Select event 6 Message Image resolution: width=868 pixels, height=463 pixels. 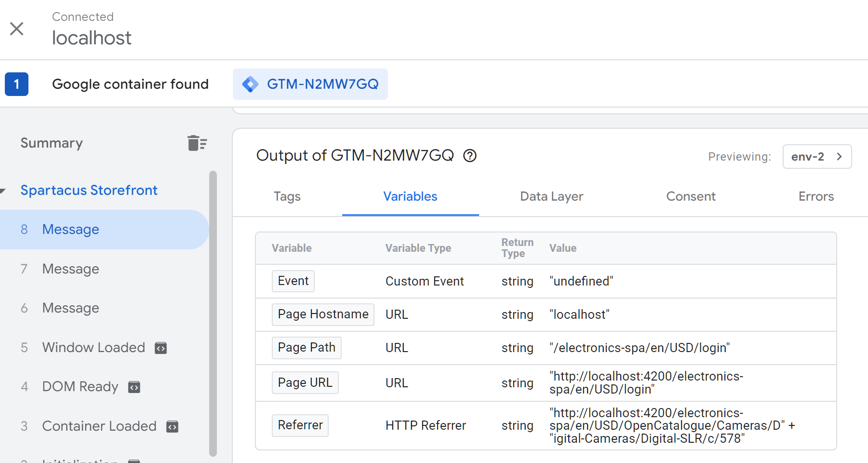coord(104,308)
